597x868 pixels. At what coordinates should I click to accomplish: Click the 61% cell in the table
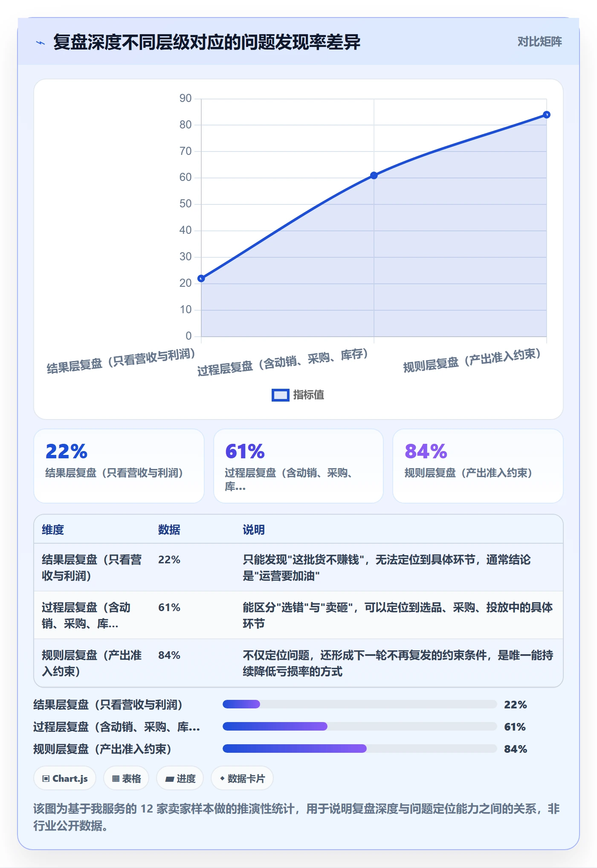pos(169,607)
